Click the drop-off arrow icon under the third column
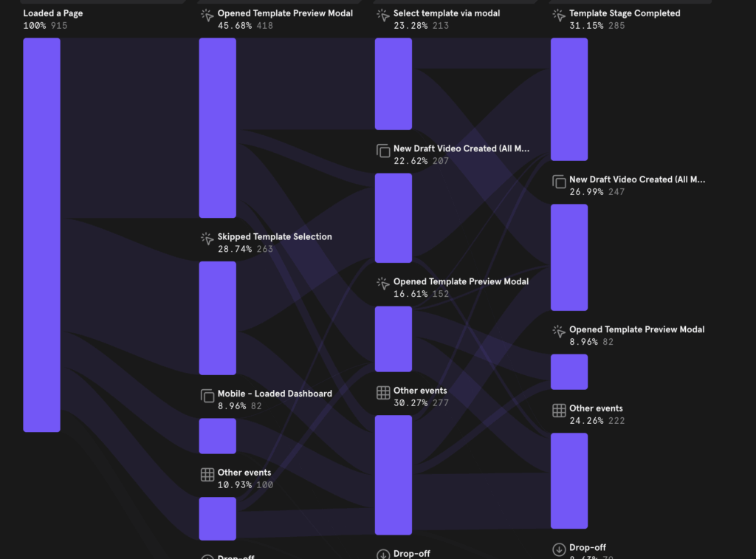The height and width of the screenshot is (559, 756). point(383,553)
